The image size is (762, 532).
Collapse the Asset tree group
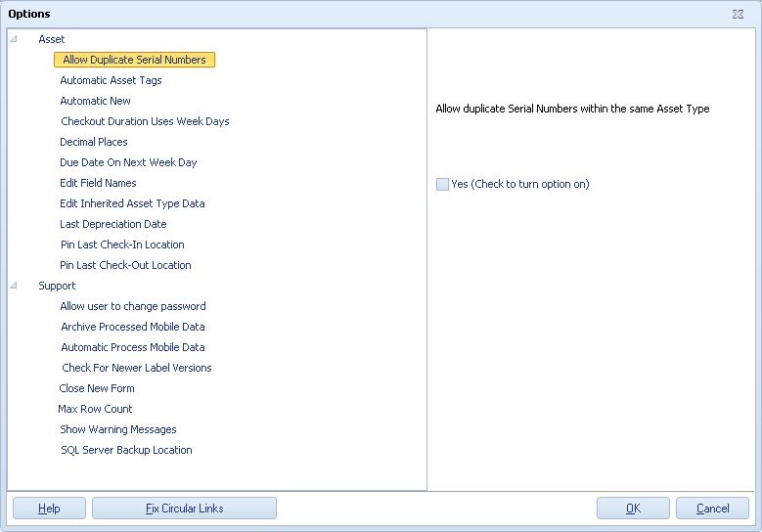point(14,39)
